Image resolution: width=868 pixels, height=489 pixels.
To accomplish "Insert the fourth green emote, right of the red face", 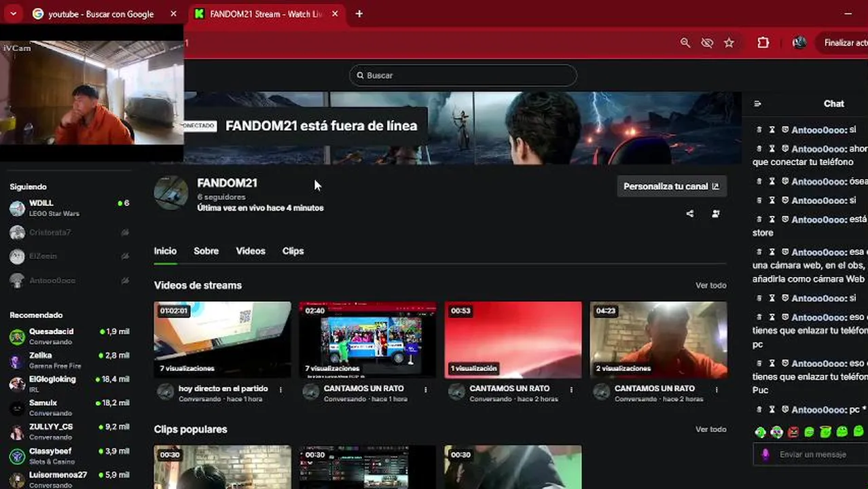I will tap(810, 431).
